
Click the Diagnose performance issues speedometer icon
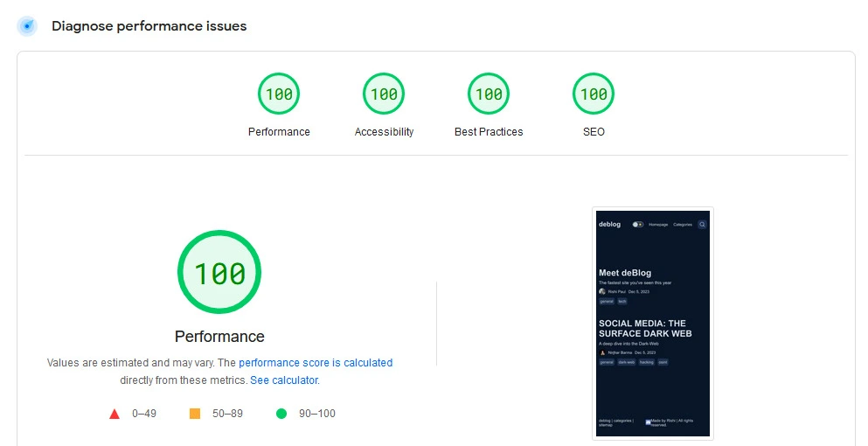click(x=27, y=26)
